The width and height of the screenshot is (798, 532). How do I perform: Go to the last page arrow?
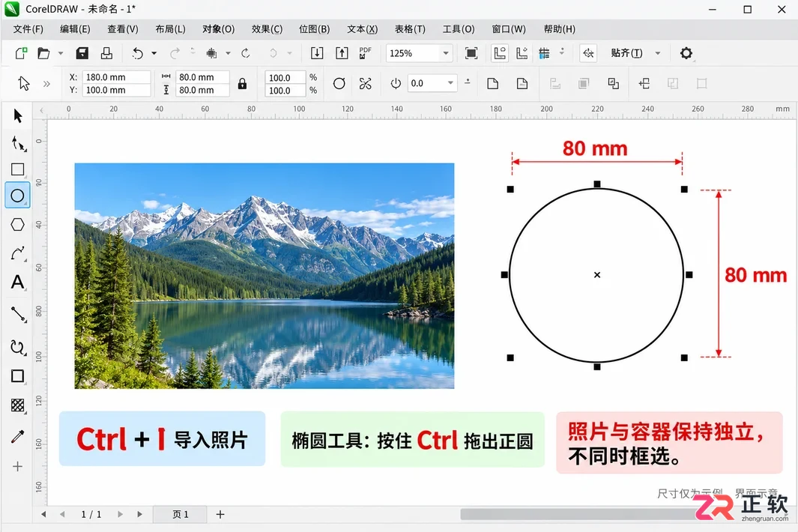pos(139,514)
